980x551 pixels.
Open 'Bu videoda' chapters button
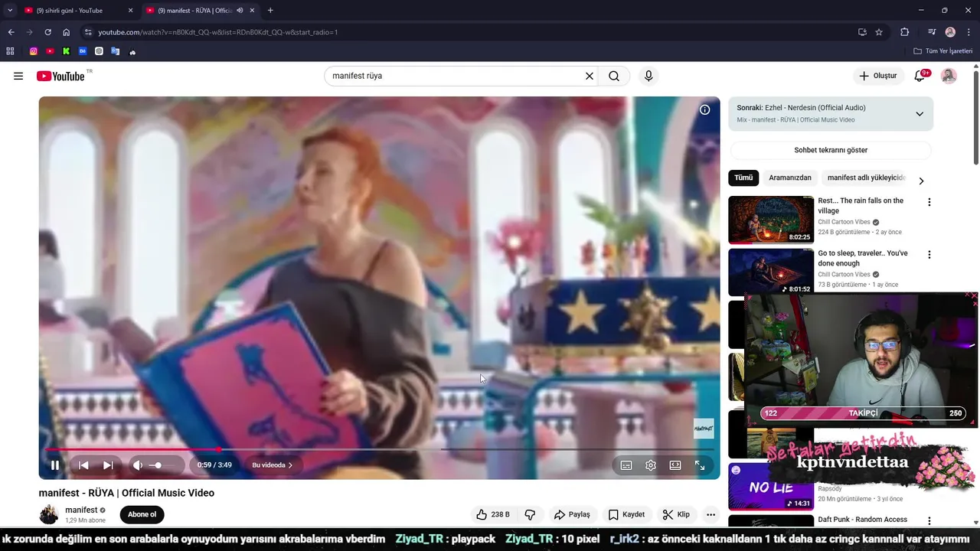(273, 465)
